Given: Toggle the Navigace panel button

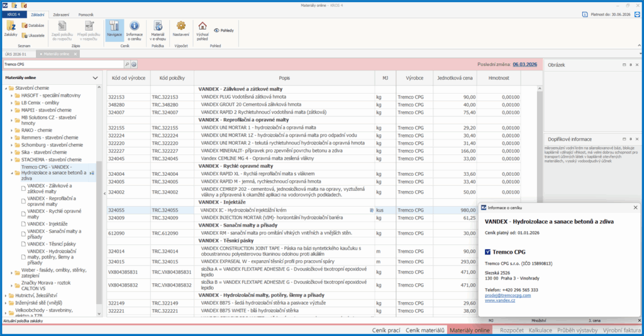Looking at the screenshot, I should (114, 29).
